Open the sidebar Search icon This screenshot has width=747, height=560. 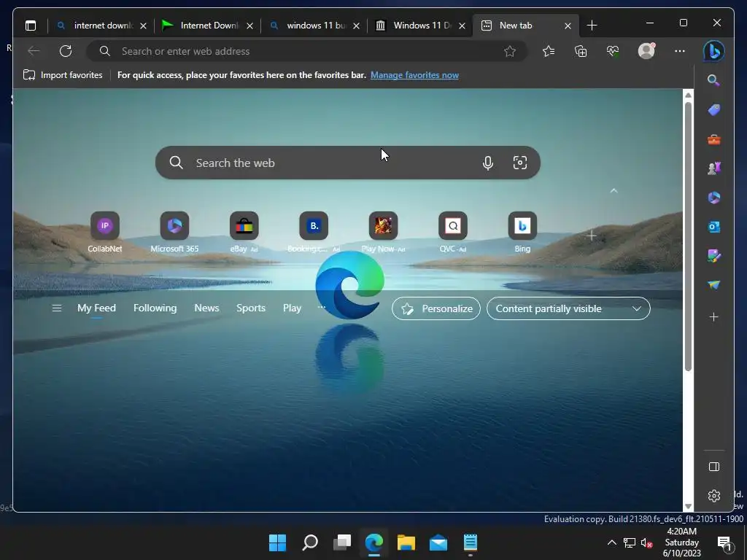tap(713, 80)
